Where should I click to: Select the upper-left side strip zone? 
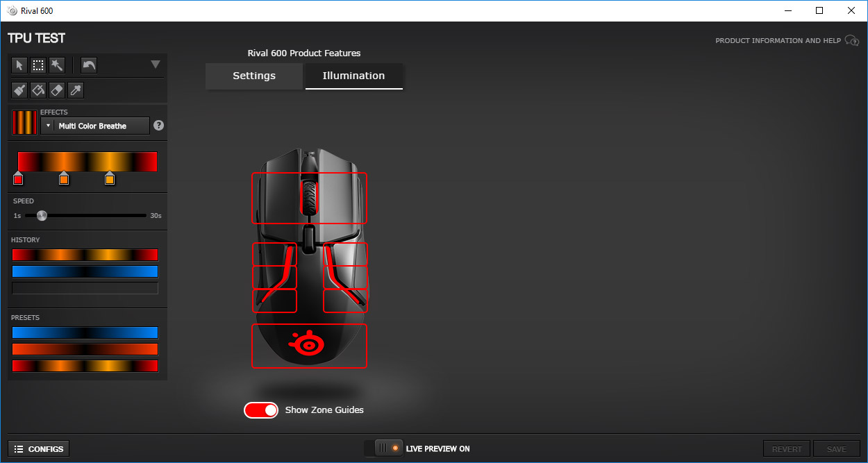coord(274,254)
